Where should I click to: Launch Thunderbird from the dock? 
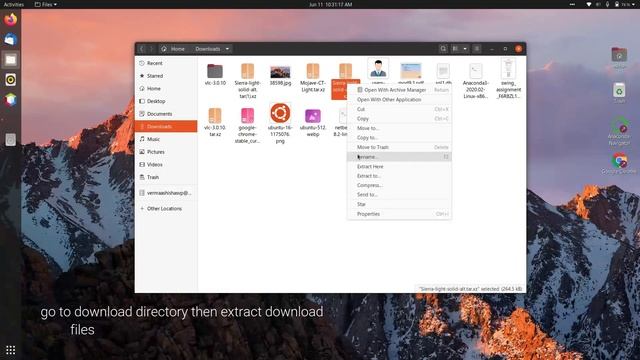11,39
